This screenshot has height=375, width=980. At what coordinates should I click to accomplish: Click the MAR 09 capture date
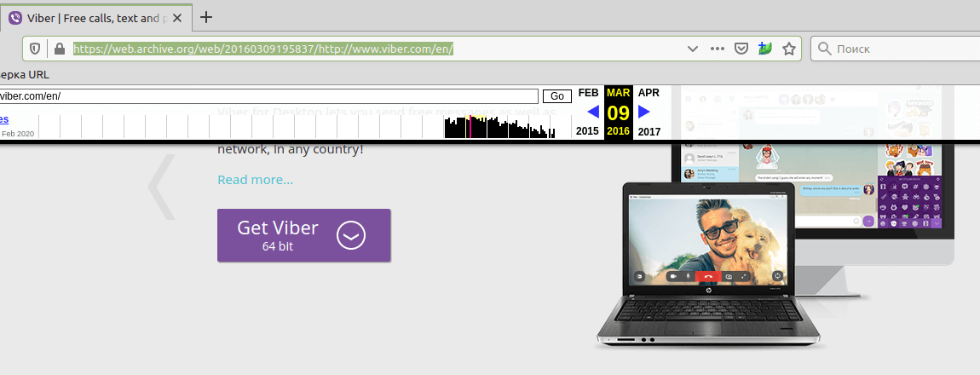click(x=618, y=112)
